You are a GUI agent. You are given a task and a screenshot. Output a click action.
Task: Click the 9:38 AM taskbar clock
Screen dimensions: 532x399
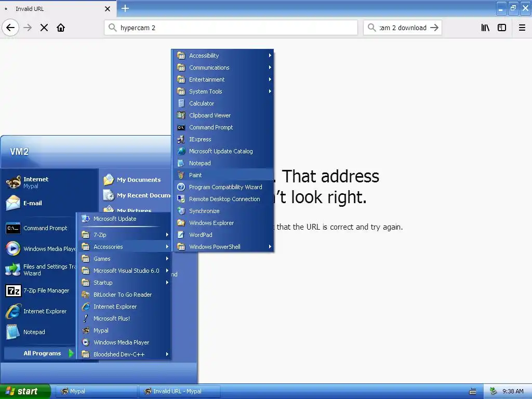[x=513, y=392]
